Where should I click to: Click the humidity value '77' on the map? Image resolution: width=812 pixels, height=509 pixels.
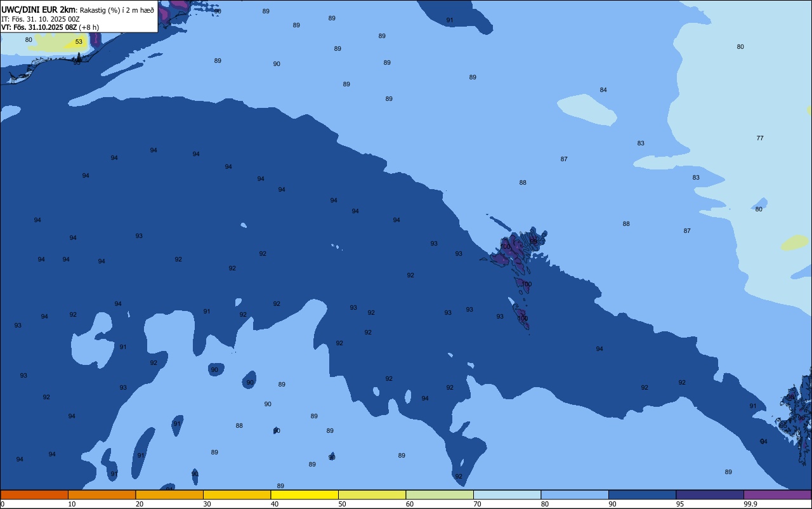[760, 138]
